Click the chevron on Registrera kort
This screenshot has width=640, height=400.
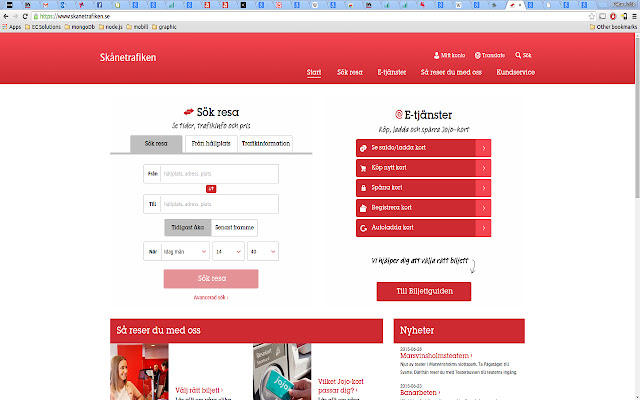coord(484,208)
